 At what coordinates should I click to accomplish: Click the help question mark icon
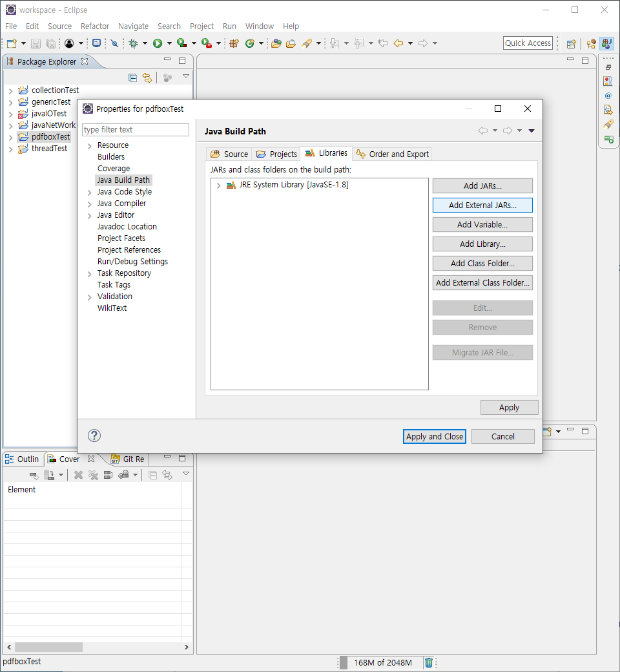(x=94, y=436)
